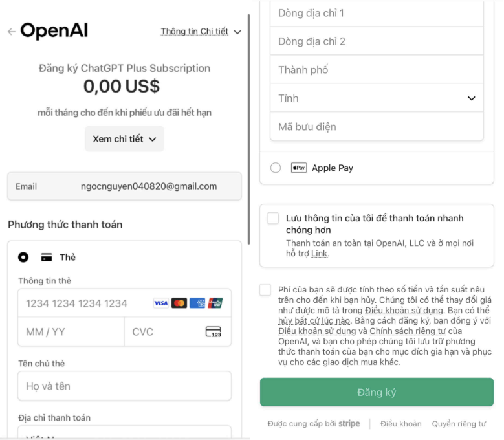Go back using the arrow beside OpenAI
Screen dimensions: 504x440
pyautogui.click(x=12, y=32)
